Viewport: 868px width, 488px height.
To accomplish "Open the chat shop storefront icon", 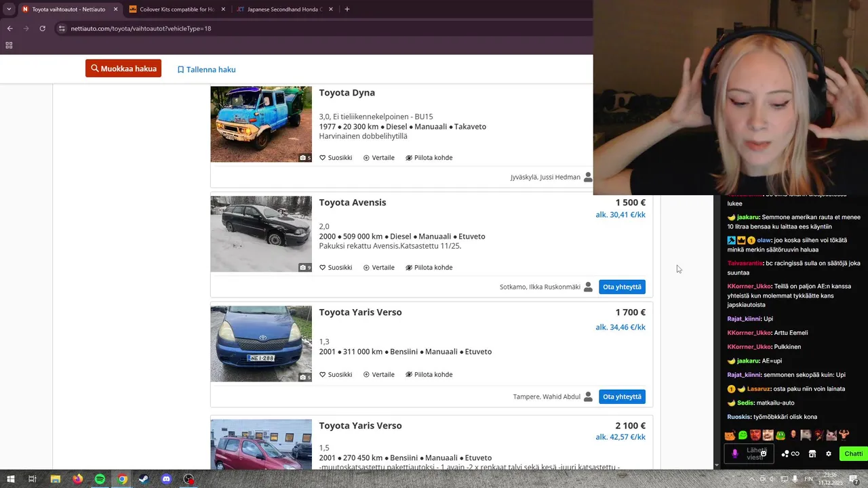I will 812,453.
